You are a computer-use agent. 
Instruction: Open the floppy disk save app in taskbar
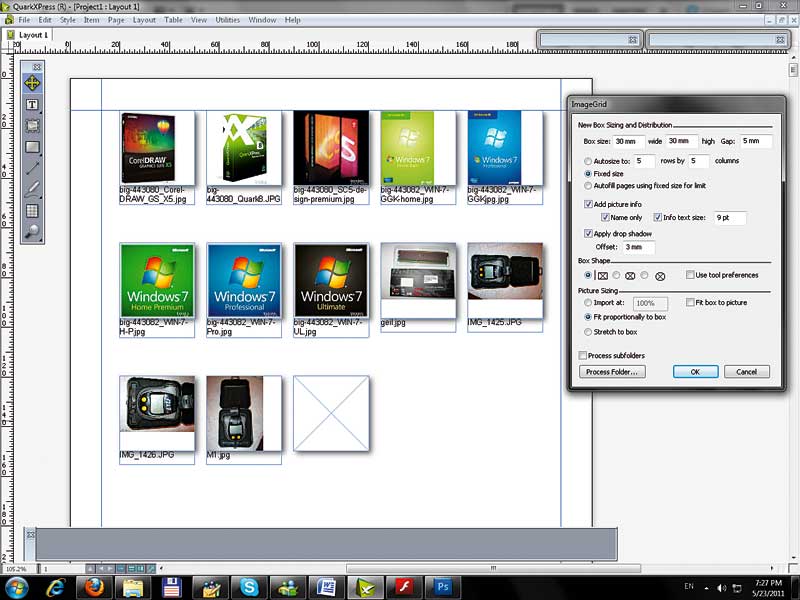pos(171,587)
